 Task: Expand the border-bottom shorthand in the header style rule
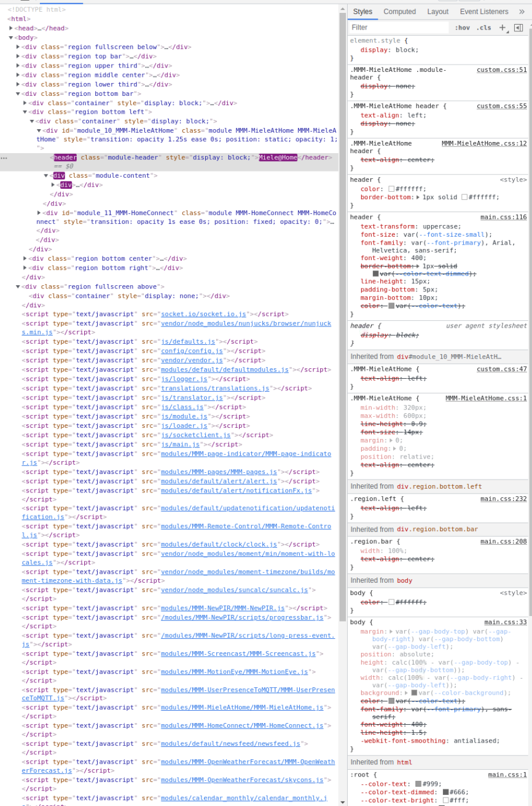tap(418, 197)
